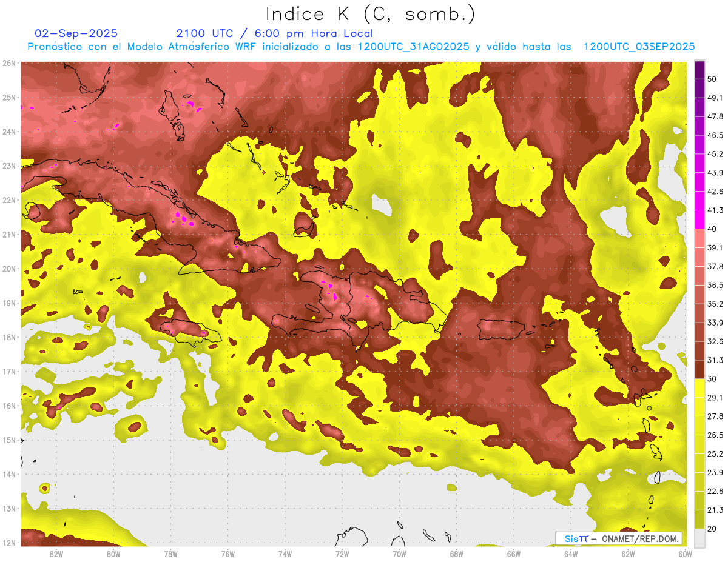Click the dark purple top segment of the color bar
Screen dimensions: 728x562
coord(699,70)
